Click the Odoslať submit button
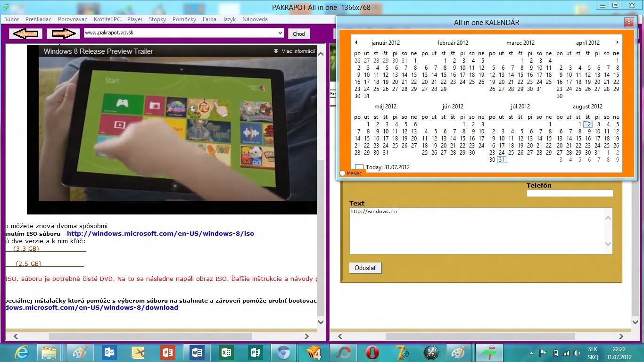644x362 pixels. point(365,268)
